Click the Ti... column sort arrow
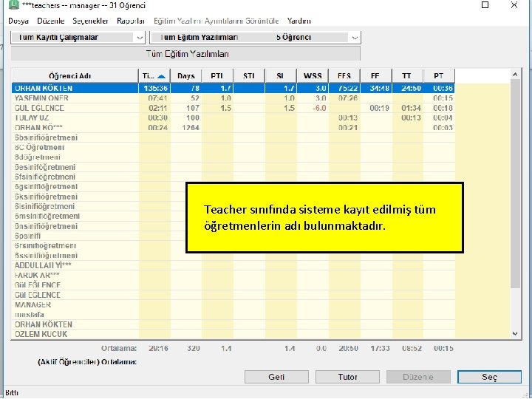This screenshot has width=532, height=399. point(162,76)
